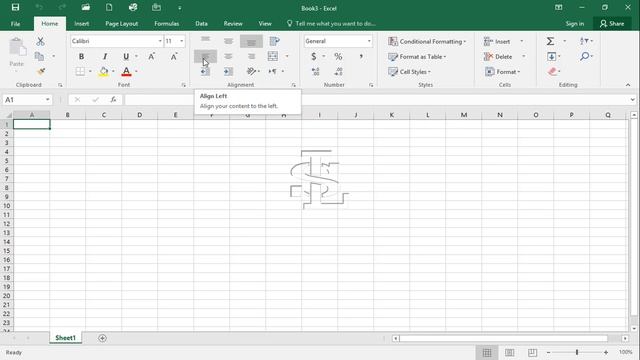
Task: Click the Undo arrow in title bar
Action: (x=39, y=7)
